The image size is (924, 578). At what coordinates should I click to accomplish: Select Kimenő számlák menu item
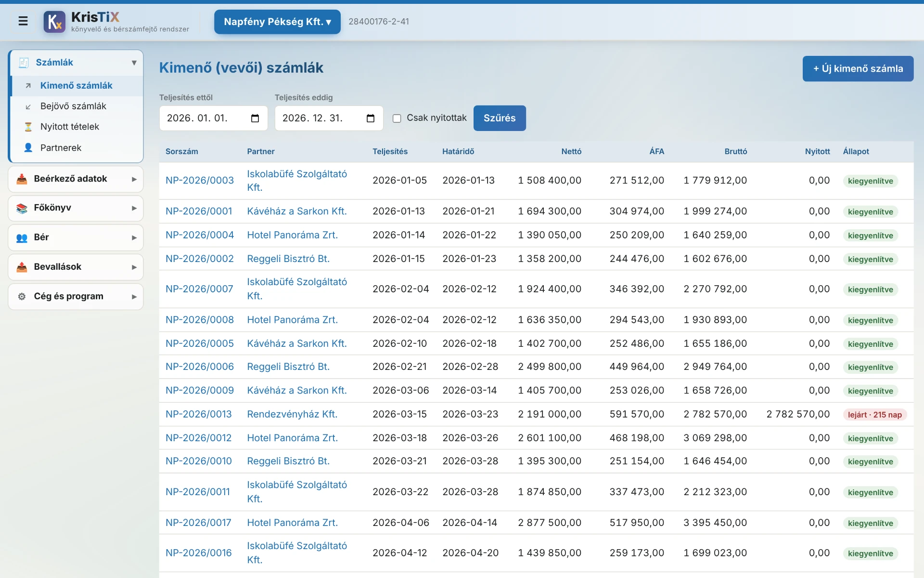77,86
